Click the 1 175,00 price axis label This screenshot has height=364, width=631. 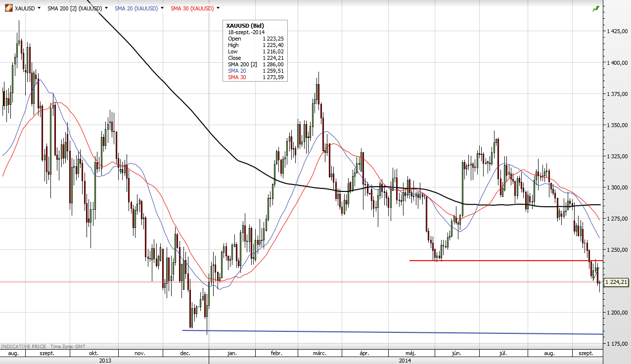point(616,344)
